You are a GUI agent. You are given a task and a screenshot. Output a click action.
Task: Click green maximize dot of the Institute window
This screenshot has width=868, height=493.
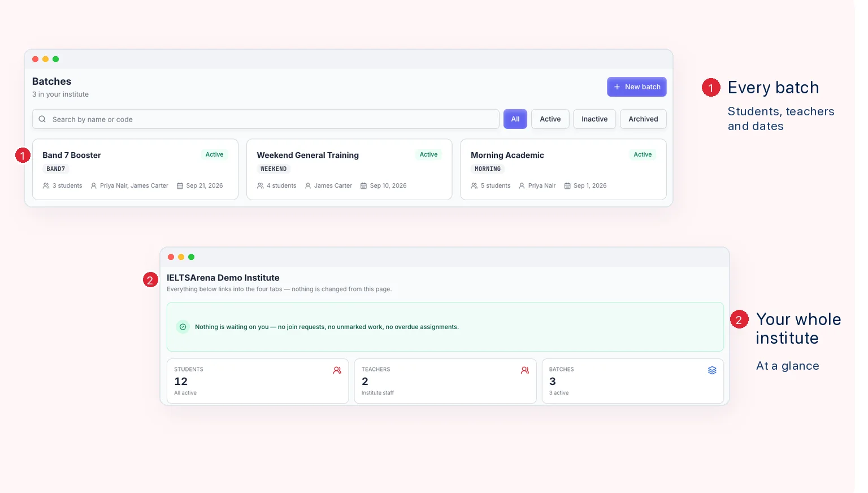click(x=192, y=257)
